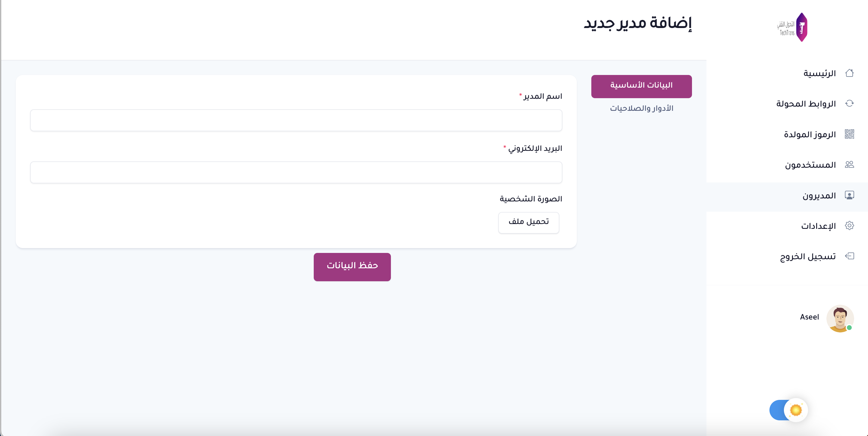This screenshot has width=868, height=436.
Task: Open الإعدادات menu label
Action: pos(818,226)
